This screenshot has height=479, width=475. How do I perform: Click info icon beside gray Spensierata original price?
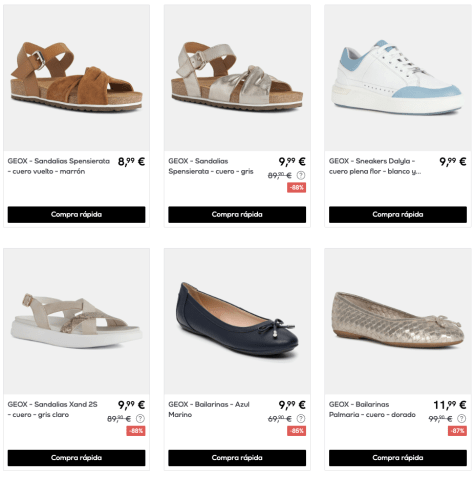(301, 175)
